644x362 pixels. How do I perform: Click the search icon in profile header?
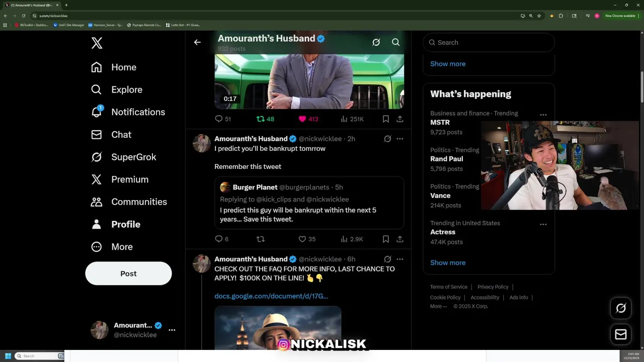click(x=396, y=42)
